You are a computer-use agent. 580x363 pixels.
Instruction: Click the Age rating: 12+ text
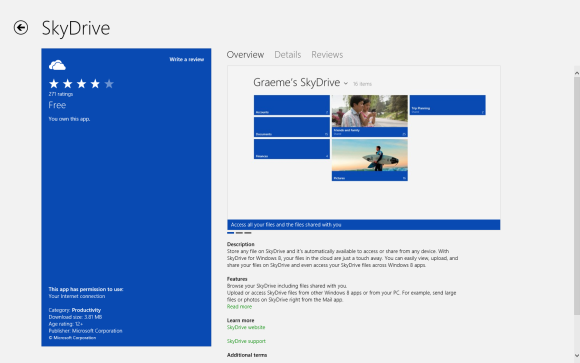pos(65,324)
